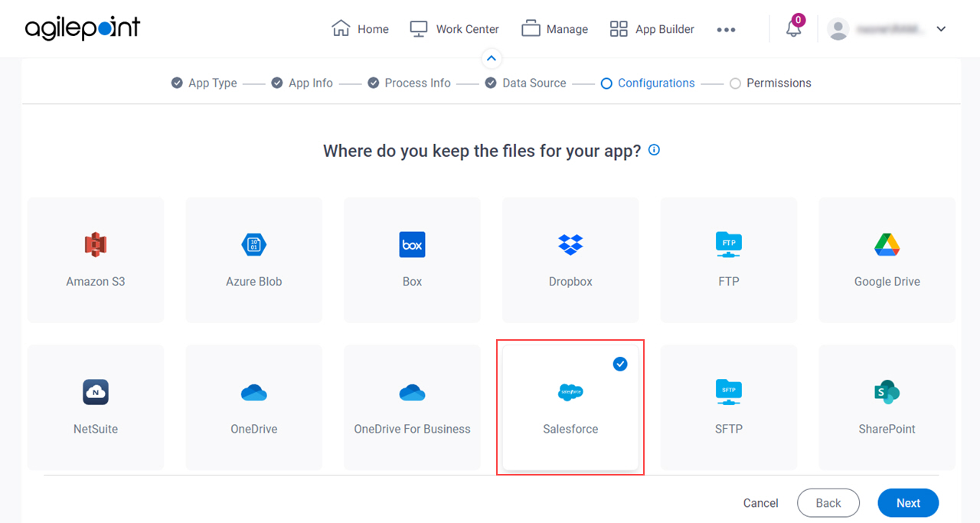Pick the Box logo icon
This screenshot has width=980, height=523.
coord(412,245)
